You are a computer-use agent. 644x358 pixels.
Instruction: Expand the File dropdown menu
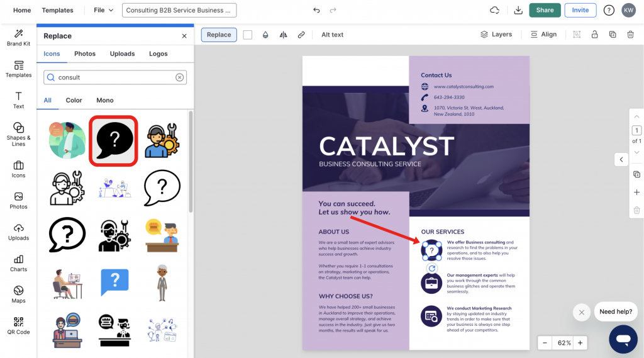[x=104, y=10]
